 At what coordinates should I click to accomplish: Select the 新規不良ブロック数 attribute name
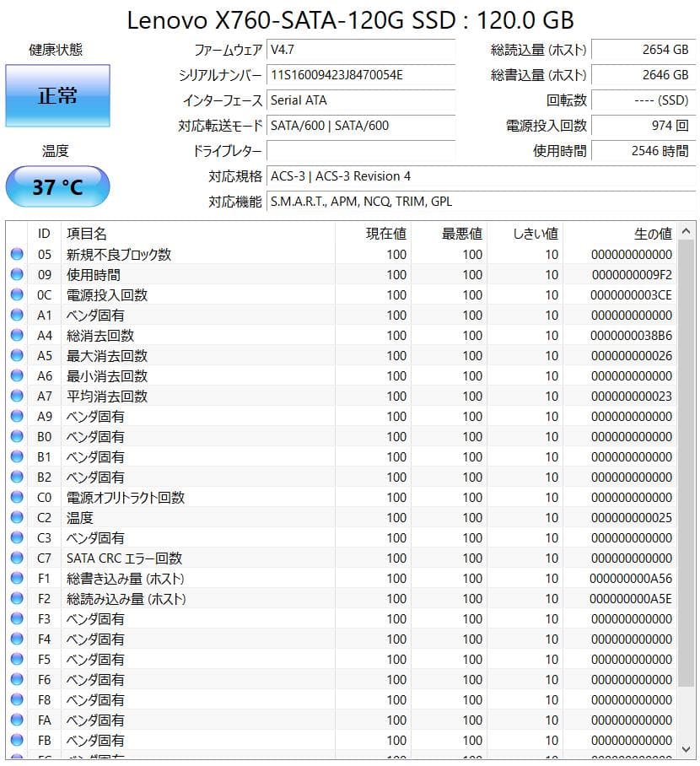(x=119, y=255)
